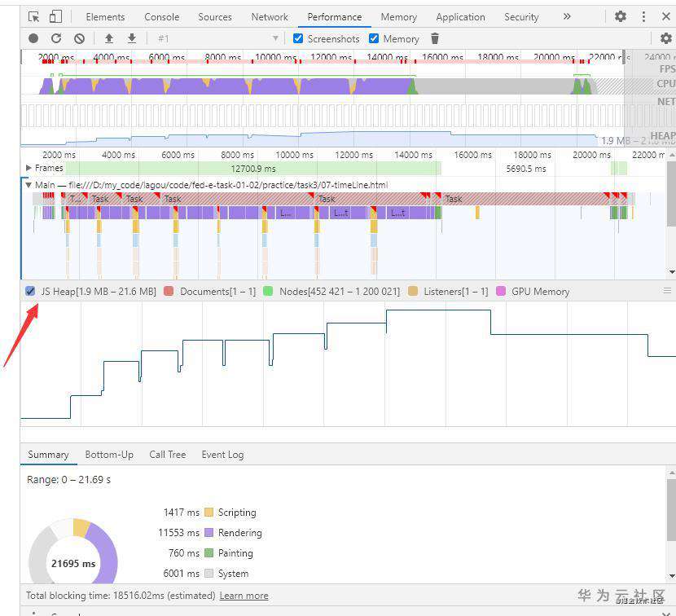Open capture settings gear in Performance toolbar
The height and width of the screenshot is (616, 676).
click(665, 38)
